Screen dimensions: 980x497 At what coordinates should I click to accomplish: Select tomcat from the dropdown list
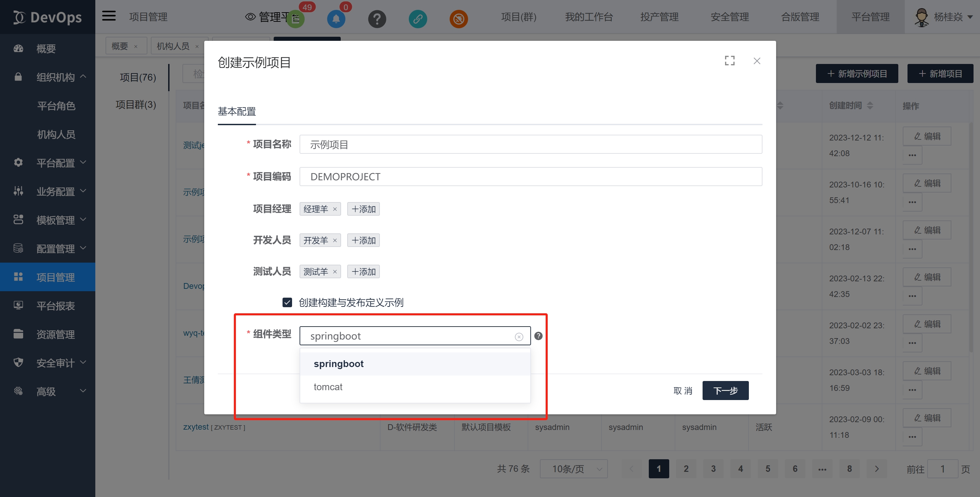click(x=328, y=387)
